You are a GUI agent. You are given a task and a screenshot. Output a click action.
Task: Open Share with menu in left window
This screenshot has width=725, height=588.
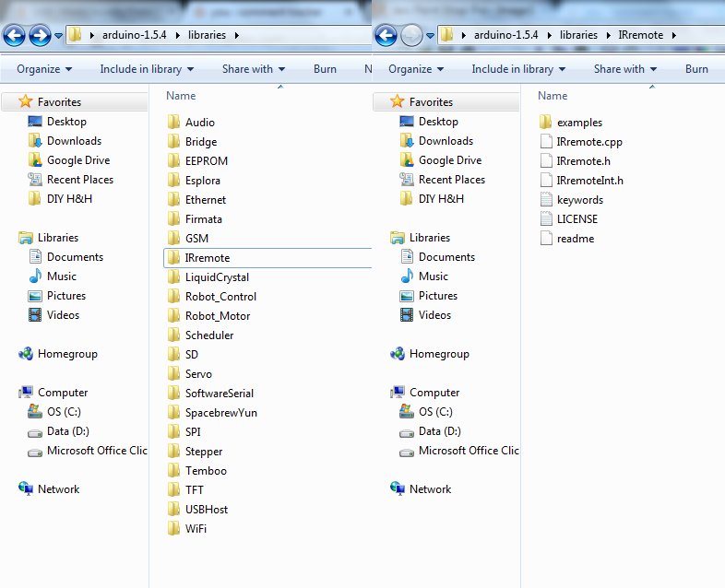254,69
